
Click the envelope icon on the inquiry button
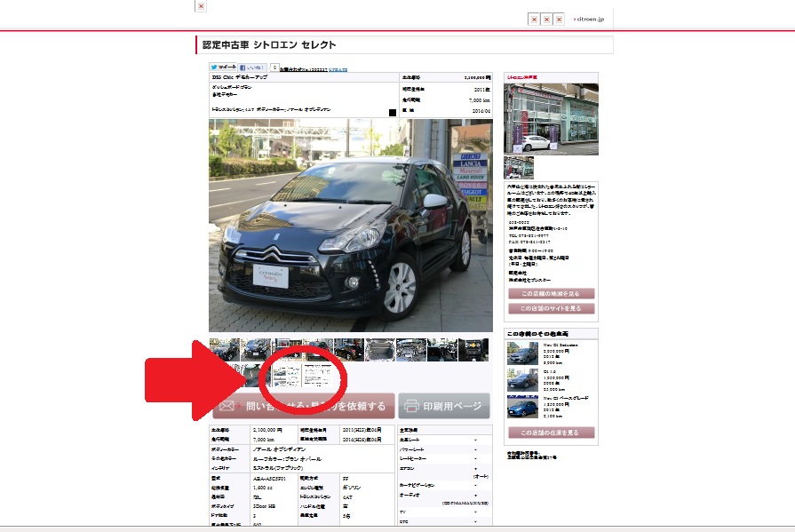pyautogui.click(x=229, y=404)
